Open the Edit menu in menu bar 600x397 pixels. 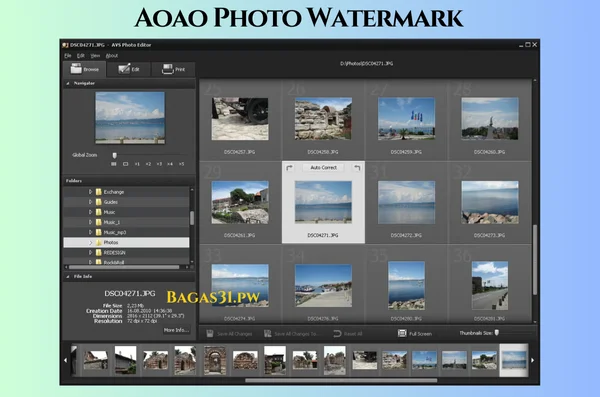tap(81, 56)
